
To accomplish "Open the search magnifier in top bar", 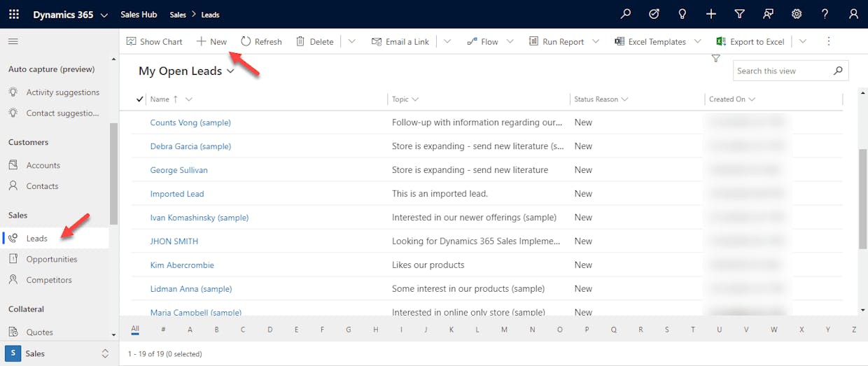I will [x=626, y=14].
